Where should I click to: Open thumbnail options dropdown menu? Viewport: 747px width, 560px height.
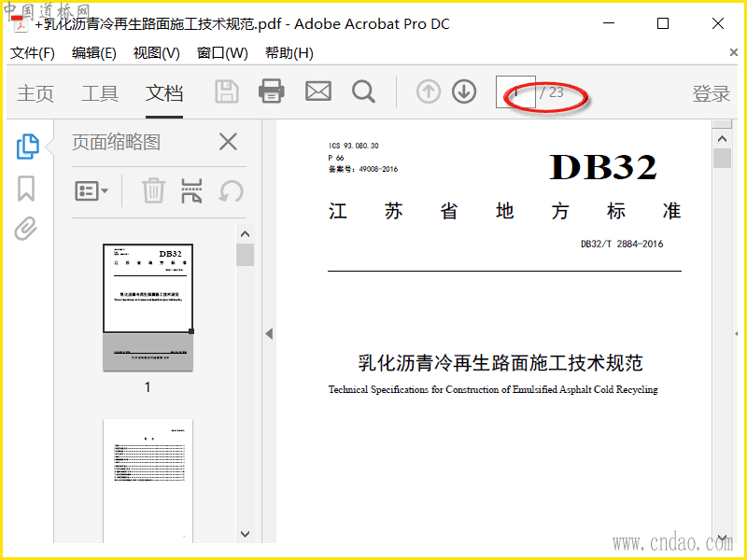tap(92, 191)
